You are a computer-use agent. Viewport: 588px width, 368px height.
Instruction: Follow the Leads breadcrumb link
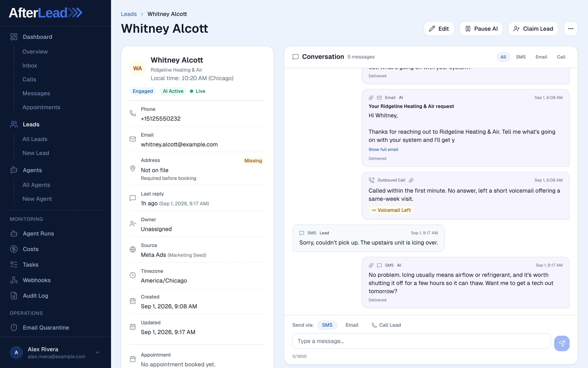pyautogui.click(x=129, y=14)
